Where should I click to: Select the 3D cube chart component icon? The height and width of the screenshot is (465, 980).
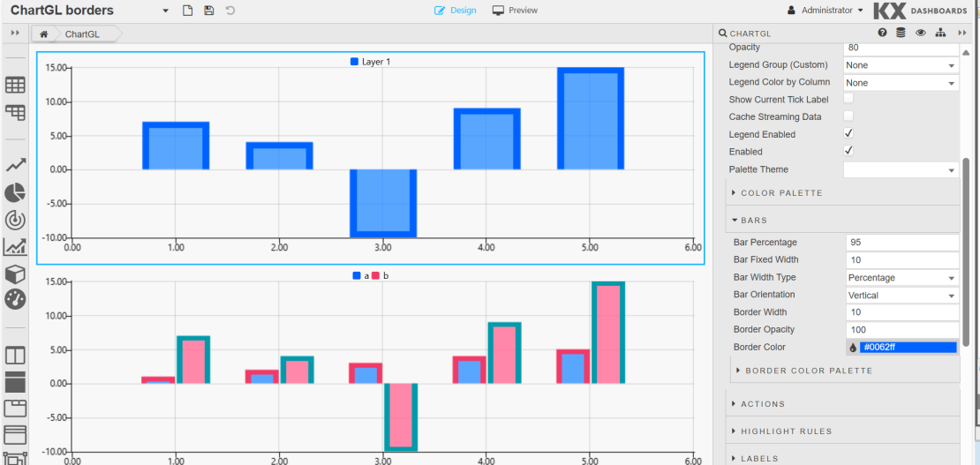[15, 274]
